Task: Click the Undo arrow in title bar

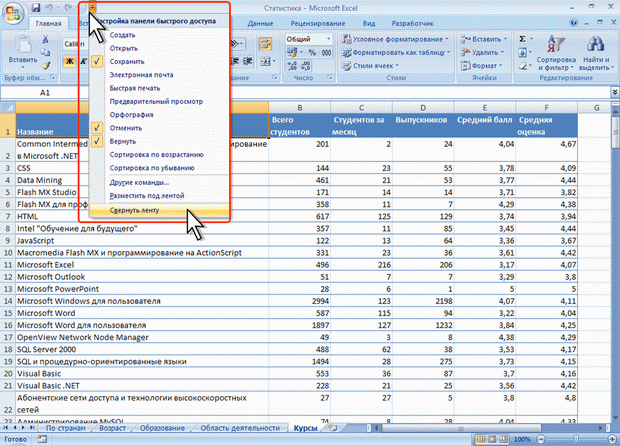Action: coord(49,8)
